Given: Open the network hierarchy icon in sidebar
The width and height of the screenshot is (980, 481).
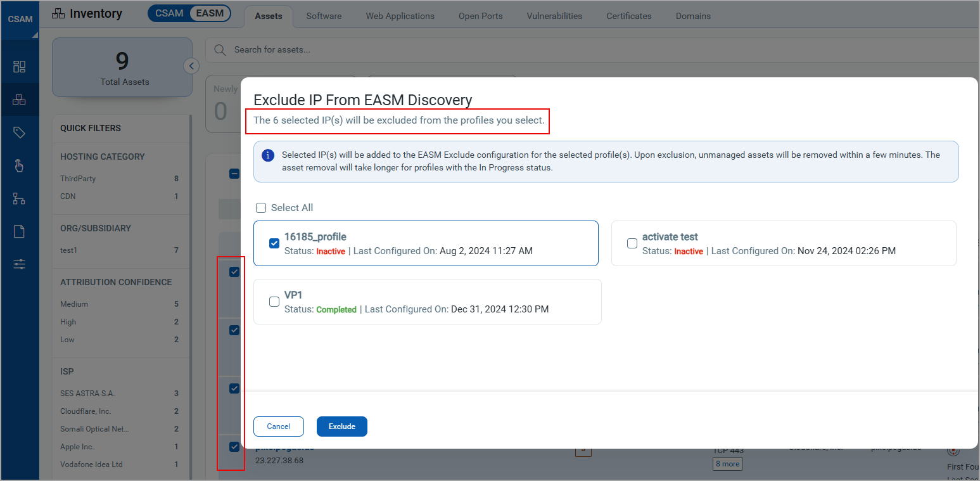Looking at the screenshot, I should click(20, 198).
